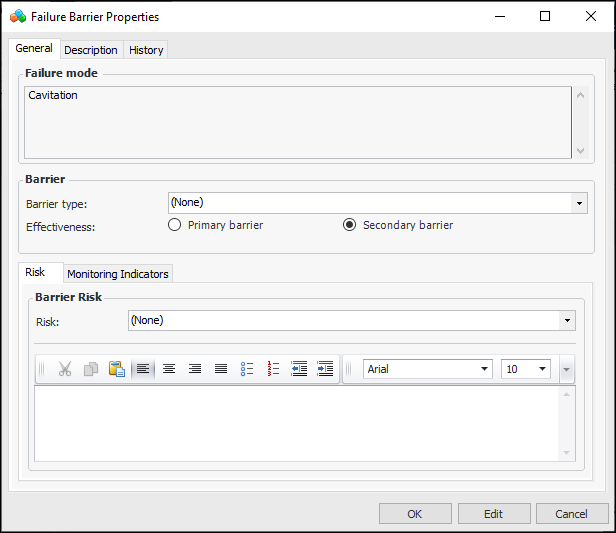
Task: Apply align right formatting
Action: [x=195, y=369]
